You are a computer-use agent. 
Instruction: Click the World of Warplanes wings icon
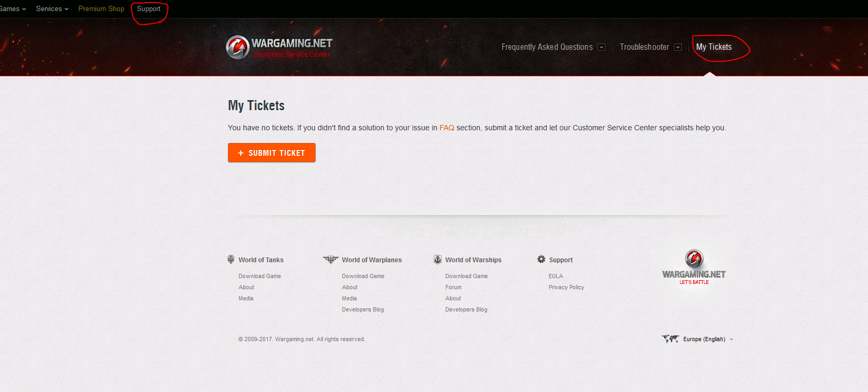tap(330, 260)
